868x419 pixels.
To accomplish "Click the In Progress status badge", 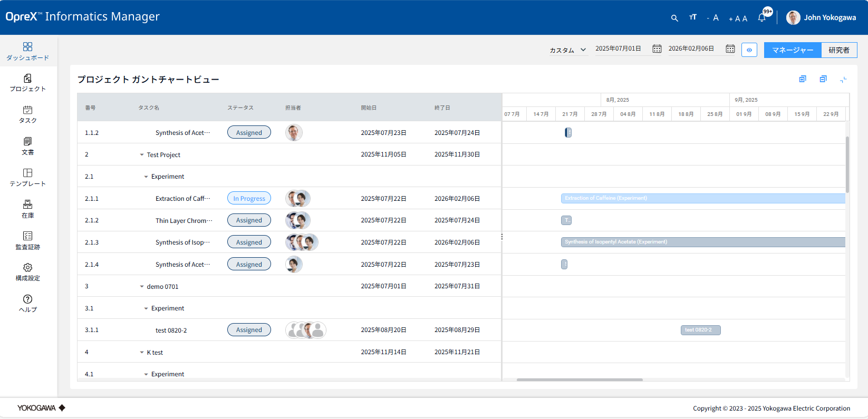I will click(x=249, y=199).
